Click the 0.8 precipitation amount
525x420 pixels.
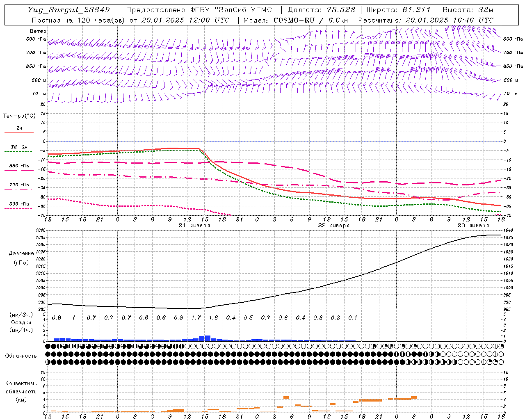[178, 317]
